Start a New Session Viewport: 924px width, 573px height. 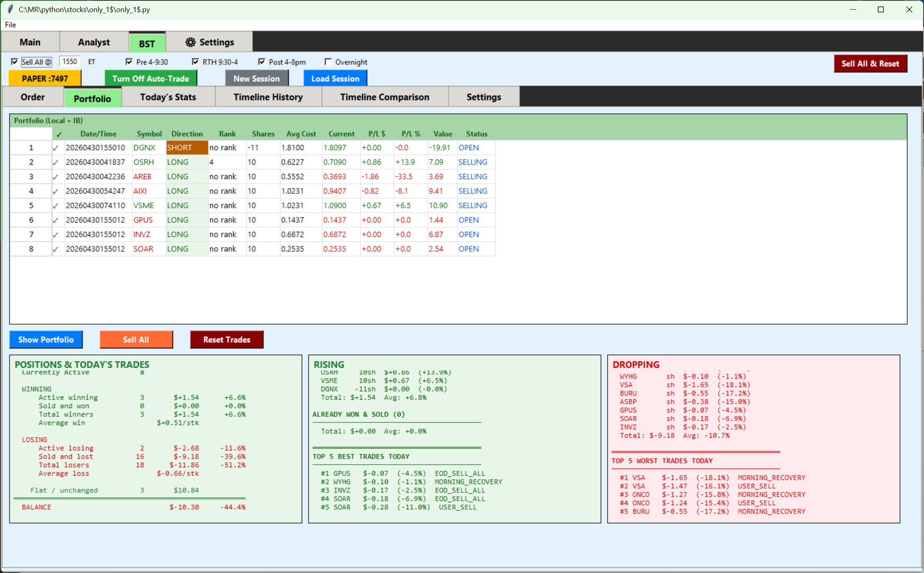[256, 78]
